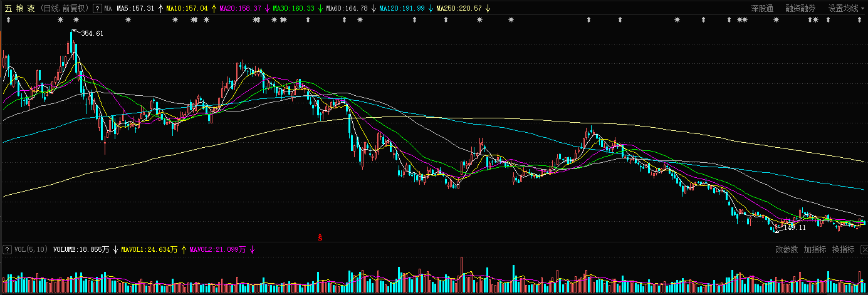Click the help icon beside 前复权 title
This screenshot has height=295, width=868.
point(97,9)
